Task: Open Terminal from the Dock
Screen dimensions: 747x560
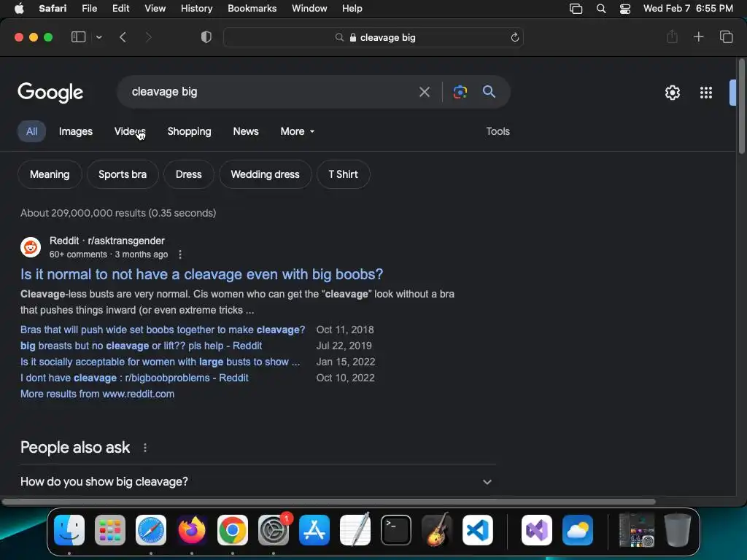Action: point(396,530)
